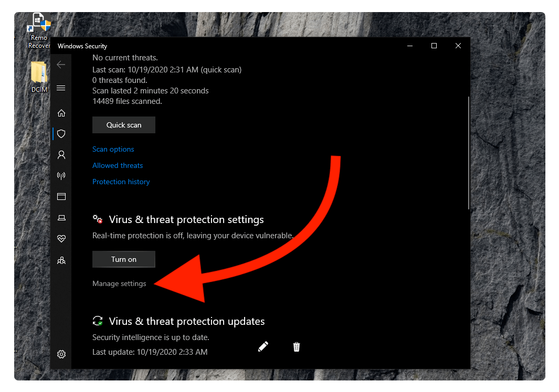Image resolution: width=559 pixels, height=392 pixels.
Task: Minimize the Windows Security window
Action: (x=410, y=46)
